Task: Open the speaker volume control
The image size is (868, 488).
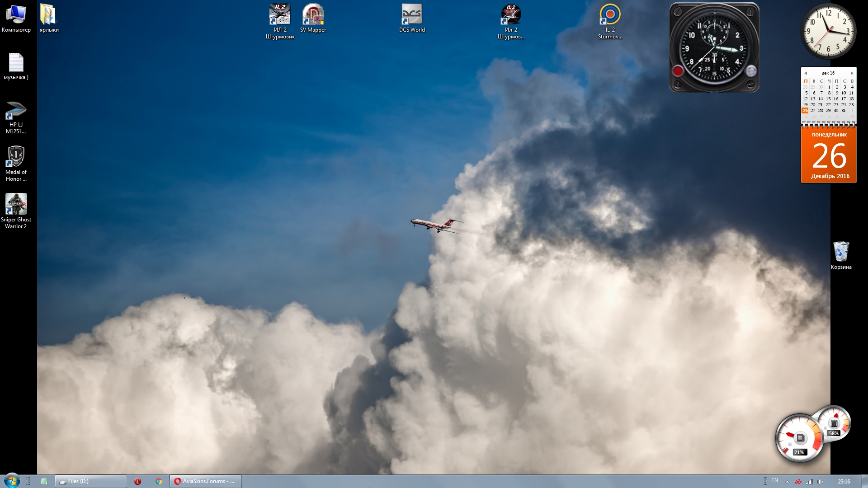Action: point(820,482)
